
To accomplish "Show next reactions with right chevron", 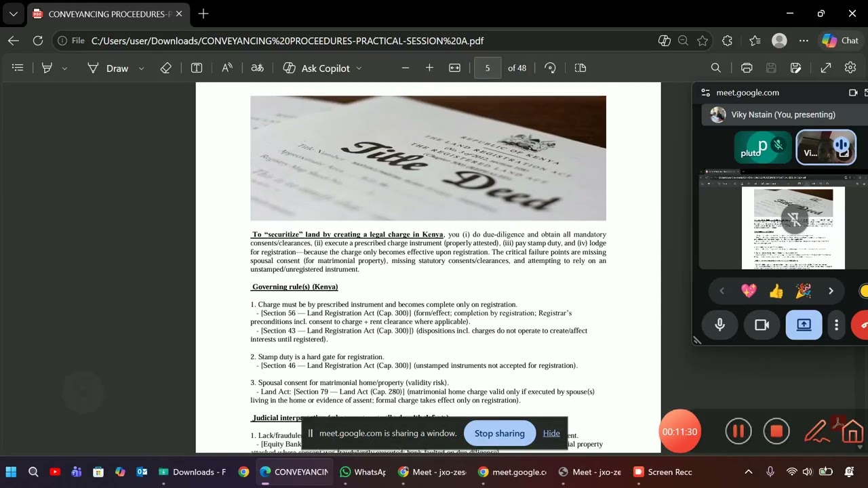I will pyautogui.click(x=831, y=291).
